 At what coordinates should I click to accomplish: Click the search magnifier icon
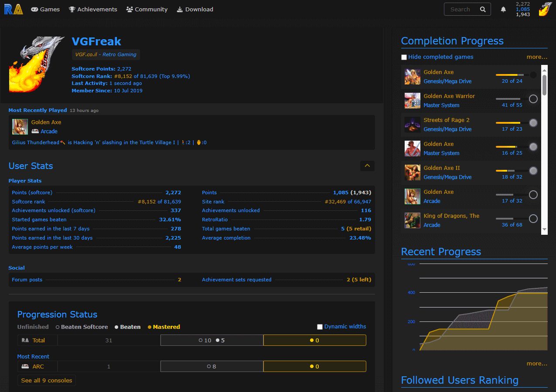click(x=483, y=9)
